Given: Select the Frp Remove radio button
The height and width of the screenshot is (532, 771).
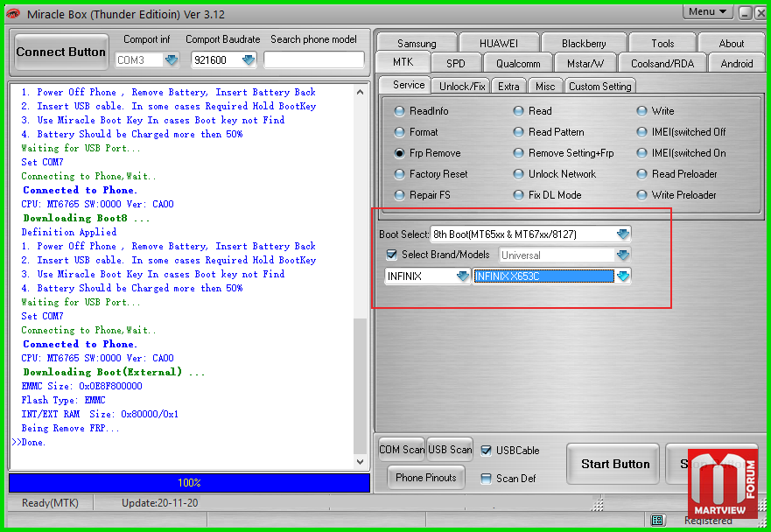Looking at the screenshot, I should [x=400, y=153].
